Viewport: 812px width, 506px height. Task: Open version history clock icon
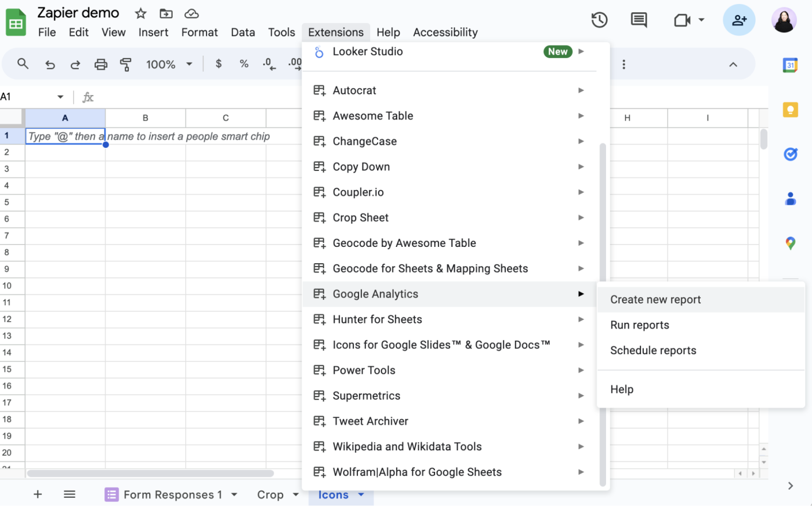(x=599, y=20)
